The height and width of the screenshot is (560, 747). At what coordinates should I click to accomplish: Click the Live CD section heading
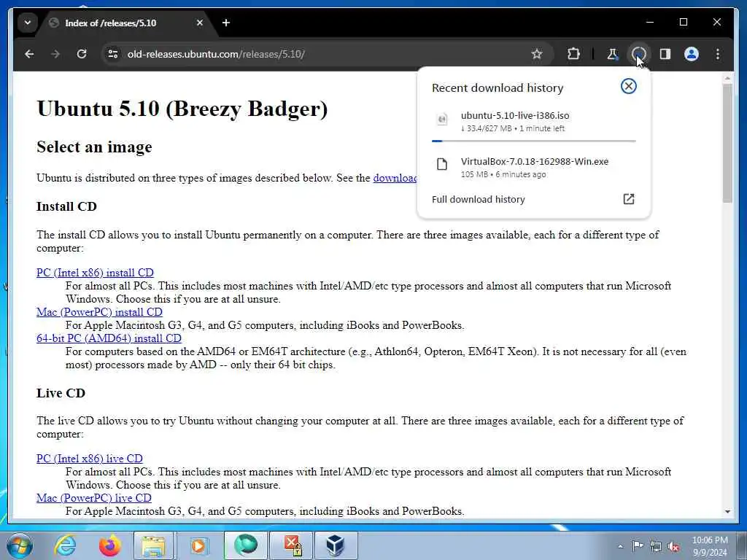coord(61,393)
